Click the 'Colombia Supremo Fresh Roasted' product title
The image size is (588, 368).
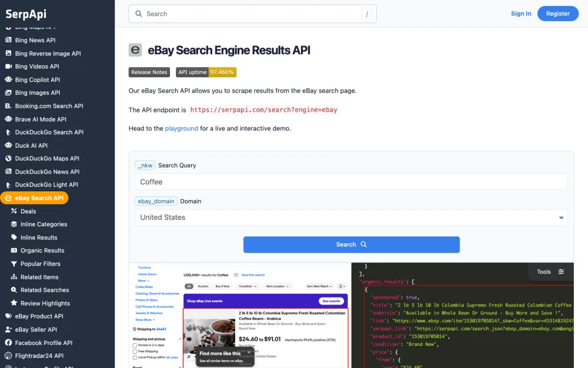pyautogui.click(x=292, y=315)
